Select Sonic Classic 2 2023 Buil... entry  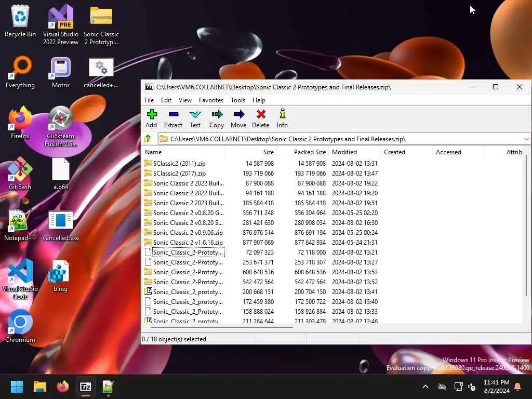[261, 203]
